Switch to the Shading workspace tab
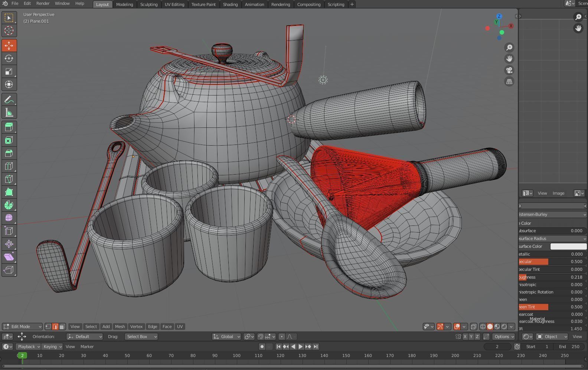Image resolution: width=588 pixels, height=370 pixels. (230, 4)
